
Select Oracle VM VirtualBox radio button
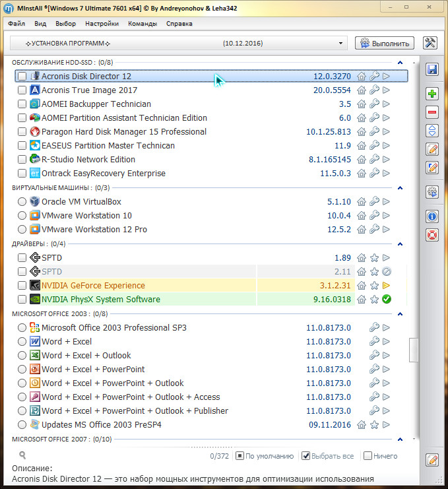tap(22, 202)
